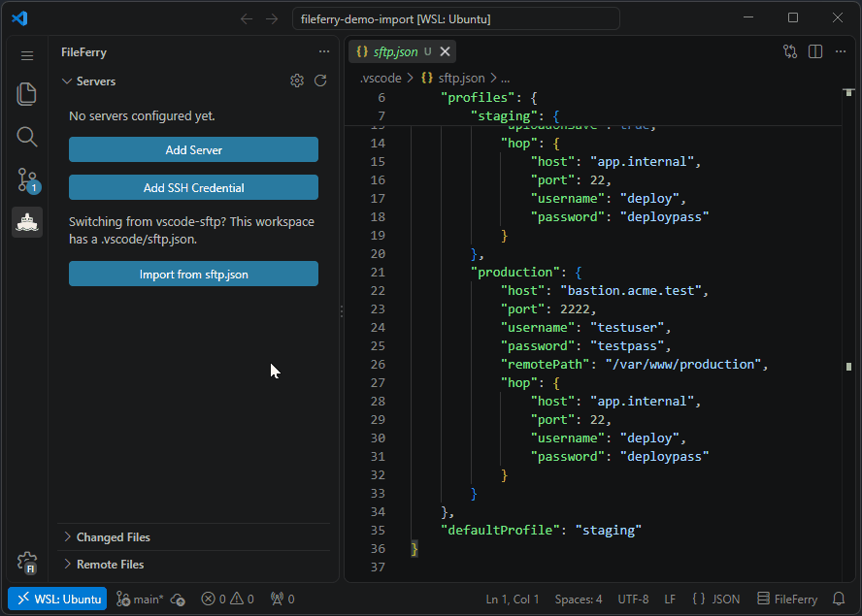Click the "testuser" username value
862x616 pixels.
tap(627, 327)
